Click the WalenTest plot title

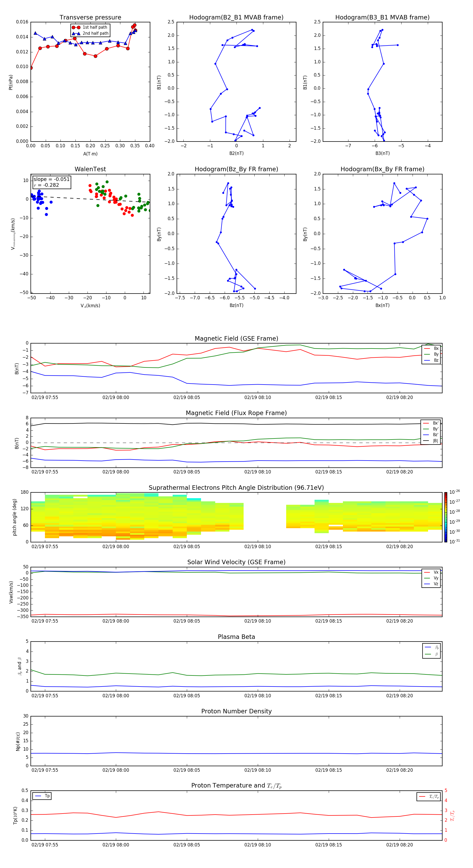point(90,169)
